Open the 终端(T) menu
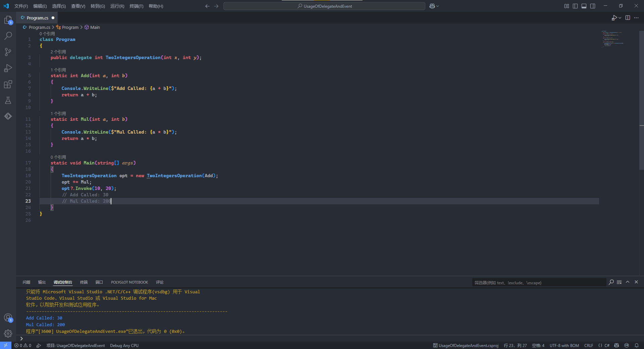This screenshot has width=644, height=349. (136, 6)
